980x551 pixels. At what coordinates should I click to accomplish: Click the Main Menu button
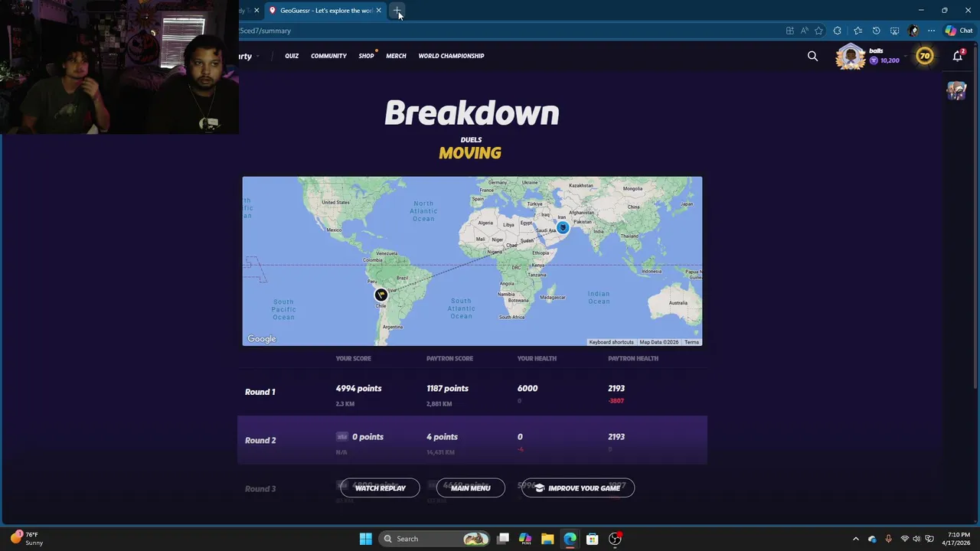click(471, 488)
